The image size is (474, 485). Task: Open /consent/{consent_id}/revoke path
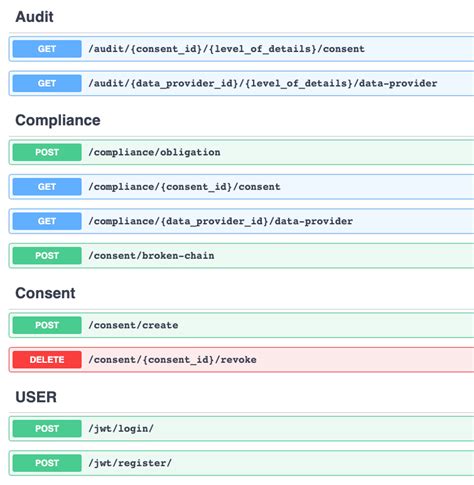(x=172, y=360)
